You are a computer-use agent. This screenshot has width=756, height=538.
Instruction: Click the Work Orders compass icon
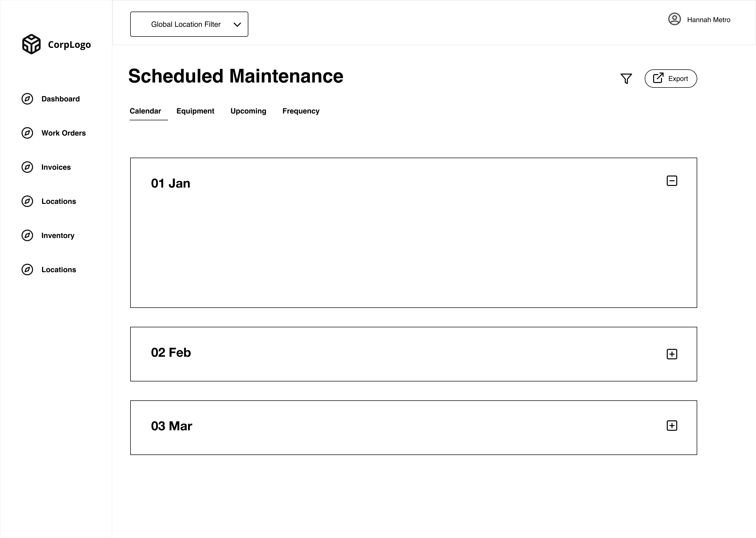pos(27,133)
